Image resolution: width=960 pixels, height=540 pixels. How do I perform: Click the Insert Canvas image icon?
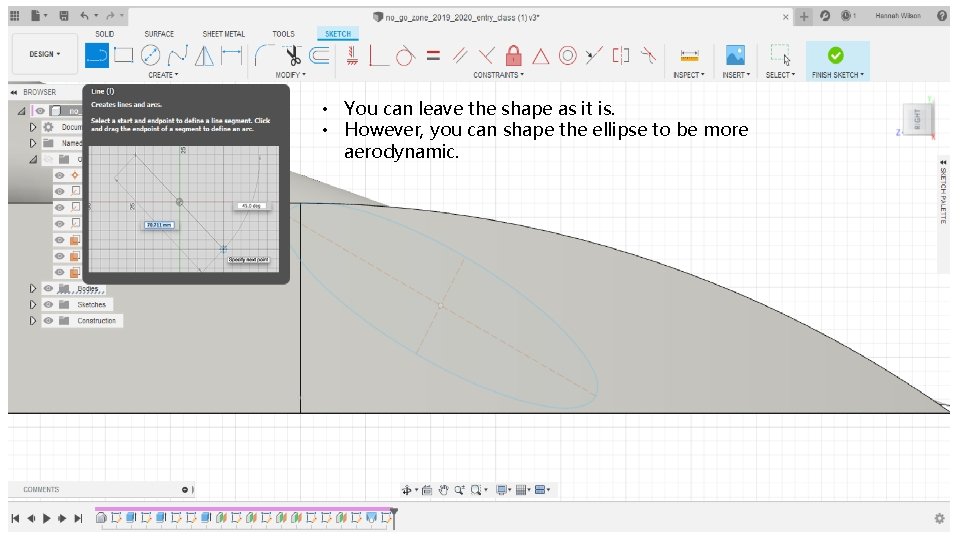[735, 56]
